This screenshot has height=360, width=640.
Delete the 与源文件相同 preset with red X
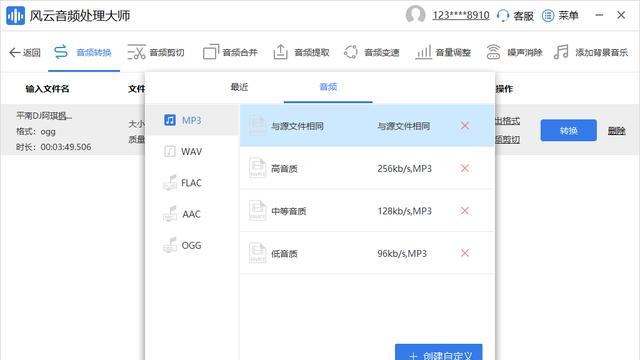464,126
